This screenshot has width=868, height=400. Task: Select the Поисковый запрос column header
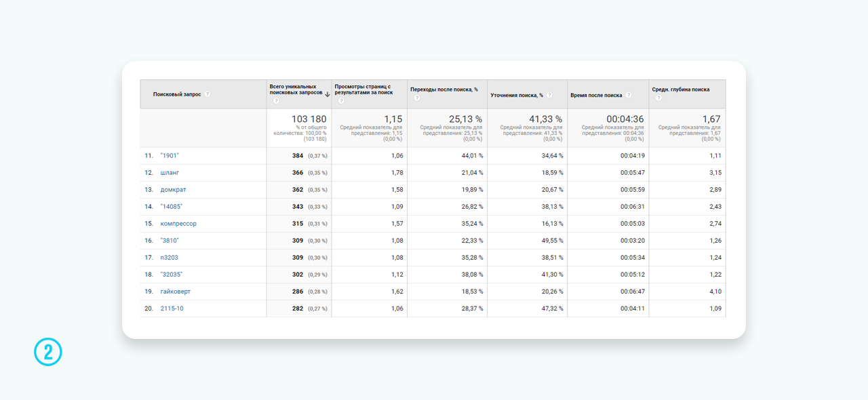pos(177,94)
